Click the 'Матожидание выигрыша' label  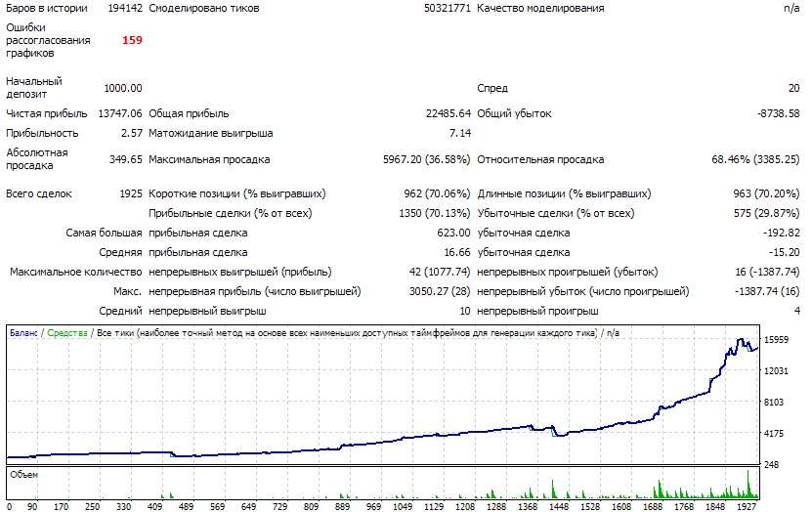211,134
